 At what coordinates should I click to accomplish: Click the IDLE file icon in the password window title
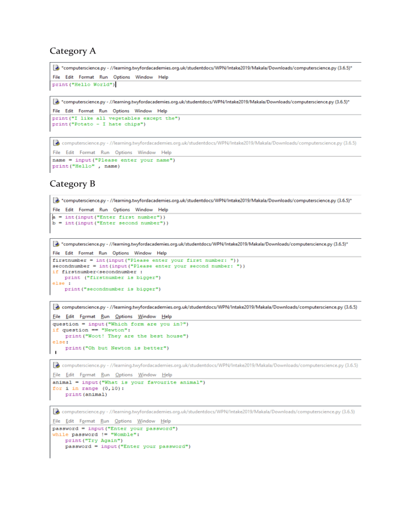(56, 412)
